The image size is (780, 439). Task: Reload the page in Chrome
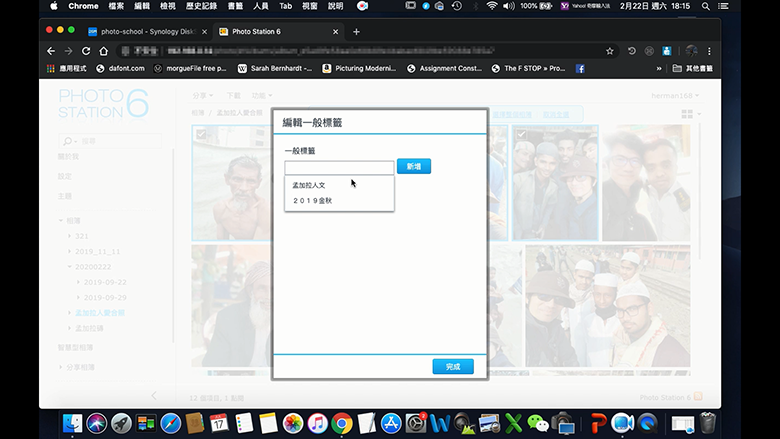86,51
